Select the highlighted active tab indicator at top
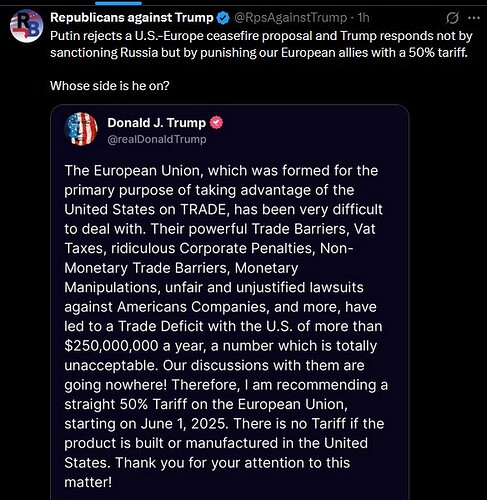This screenshot has width=487, height=500. click(x=118, y=3)
